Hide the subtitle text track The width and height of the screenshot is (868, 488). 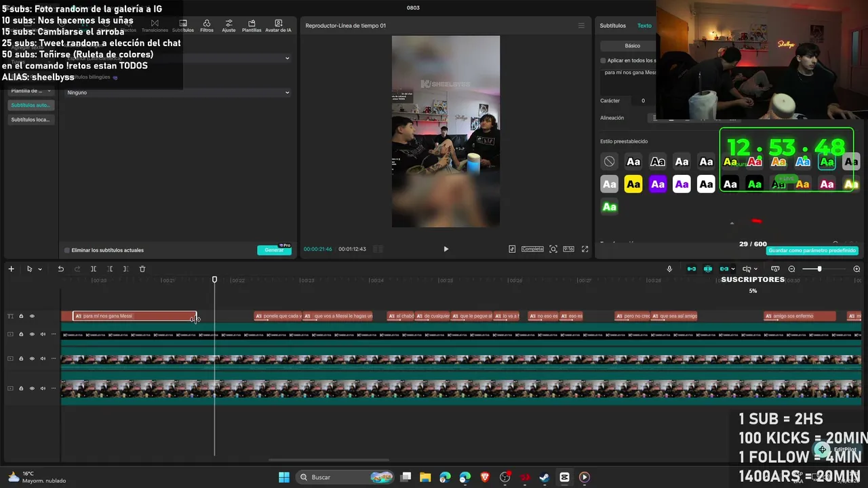point(32,316)
